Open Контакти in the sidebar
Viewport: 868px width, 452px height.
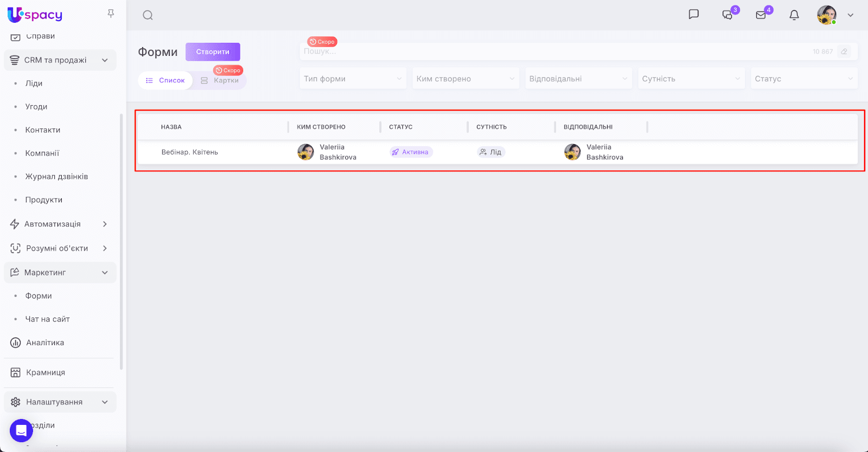43,130
